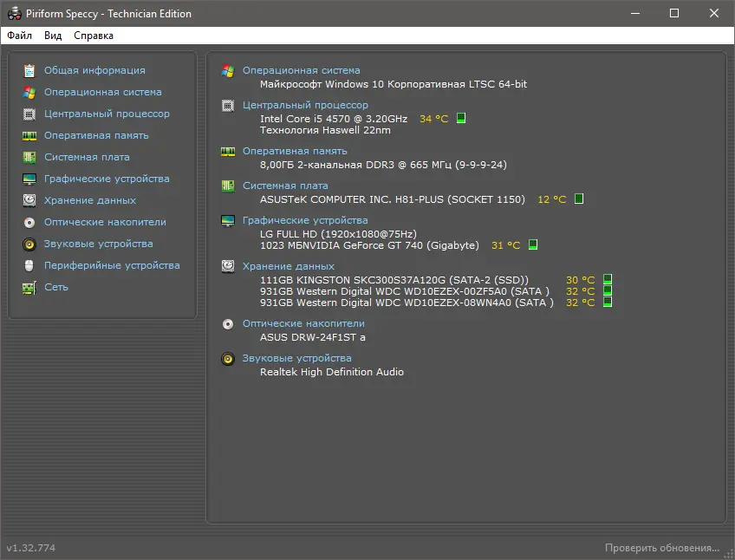735x560 pixels.
Task: Open Сеть via the network icon
Action: tap(31, 287)
